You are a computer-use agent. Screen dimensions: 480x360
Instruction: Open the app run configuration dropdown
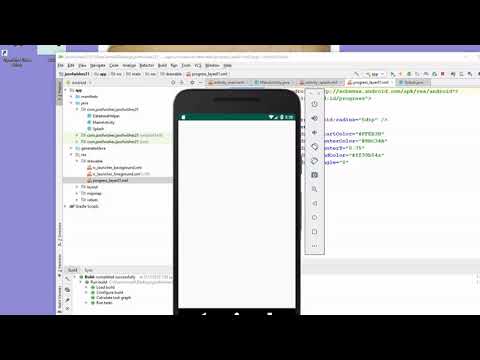click(x=375, y=74)
